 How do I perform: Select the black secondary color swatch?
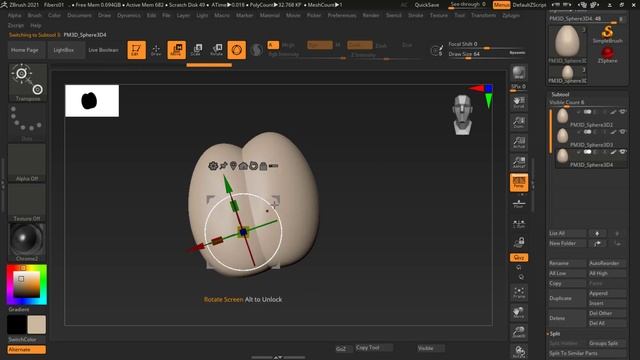click(17, 325)
